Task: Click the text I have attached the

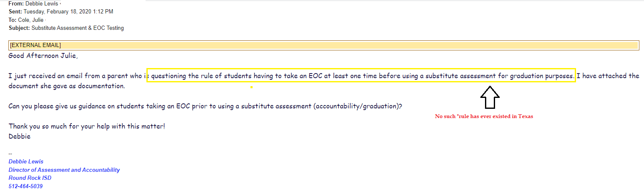Action: pyautogui.click(x=608, y=76)
